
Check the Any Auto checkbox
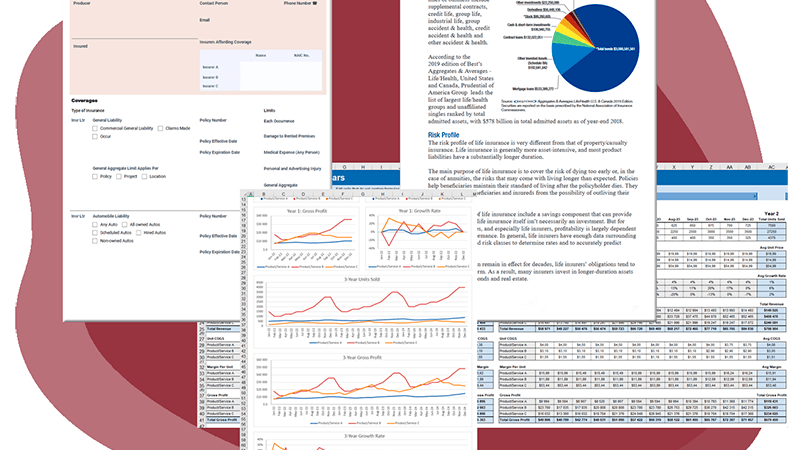[95, 224]
